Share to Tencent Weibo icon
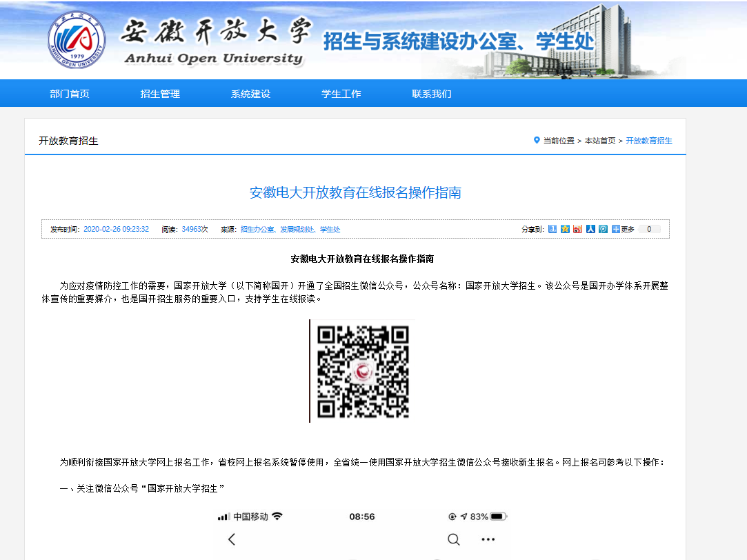The height and width of the screenshot is (560, 747). tap(603, 229)
